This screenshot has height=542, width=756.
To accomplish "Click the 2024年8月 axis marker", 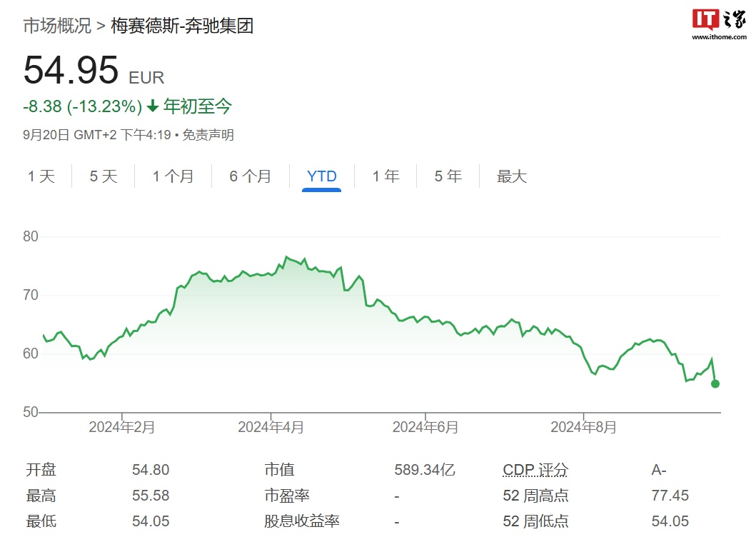I will click(x=583, y=427).
